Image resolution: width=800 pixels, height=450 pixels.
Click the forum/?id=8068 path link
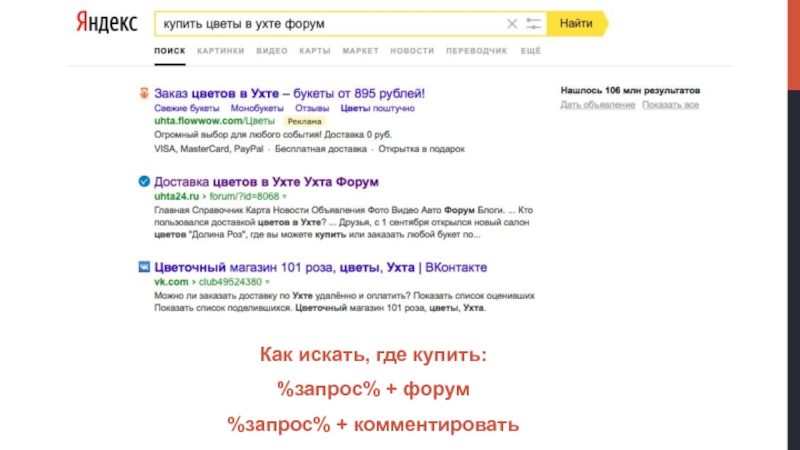(244, 196)
